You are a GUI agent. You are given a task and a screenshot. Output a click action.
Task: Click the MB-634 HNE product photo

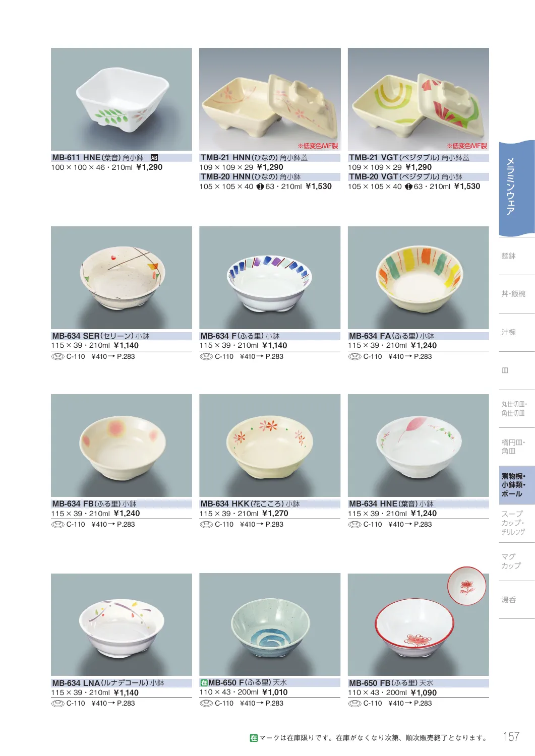pos(419,446)
